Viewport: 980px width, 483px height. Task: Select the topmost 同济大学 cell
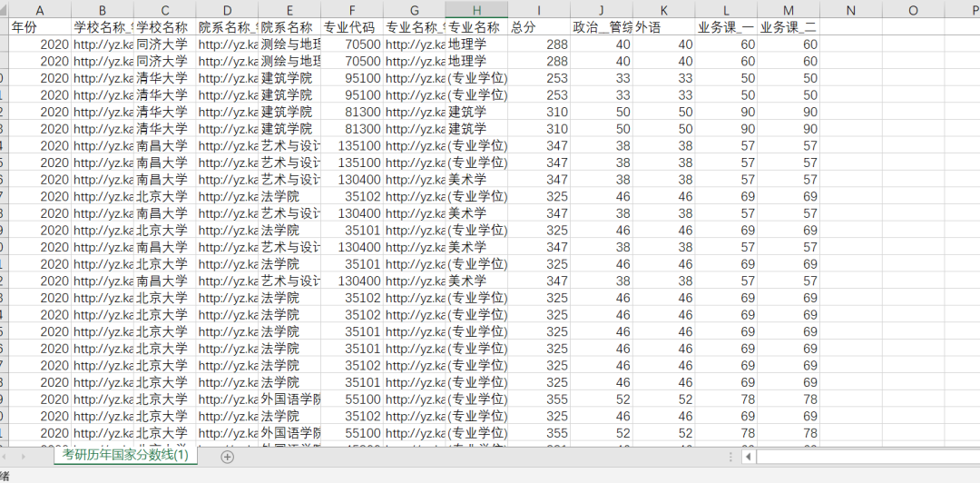click(x=165, y=44)
